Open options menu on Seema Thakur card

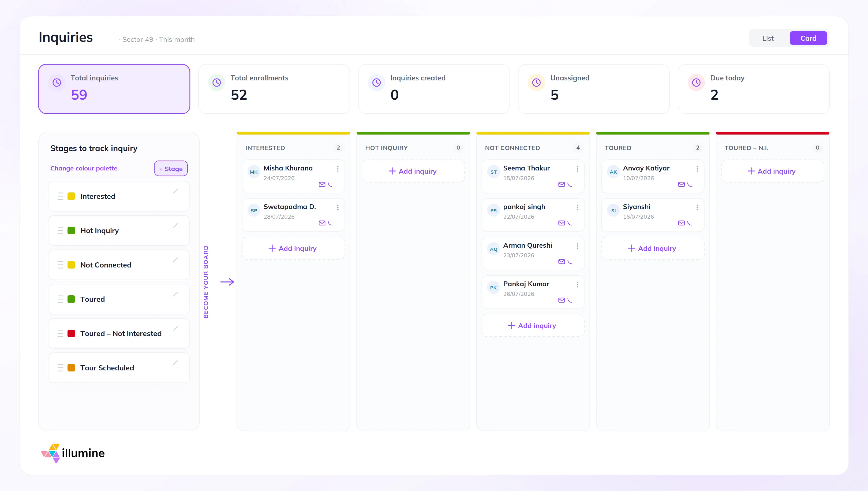[x=577, y=169]
